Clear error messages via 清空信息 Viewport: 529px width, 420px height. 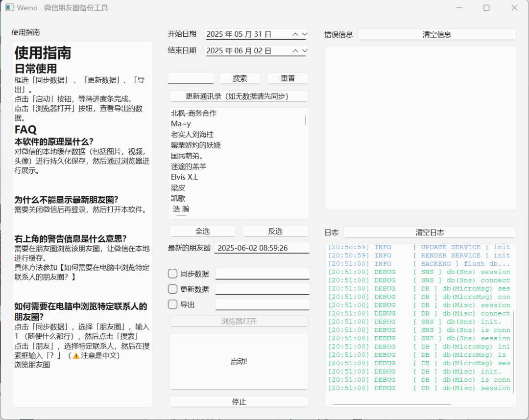436,34
